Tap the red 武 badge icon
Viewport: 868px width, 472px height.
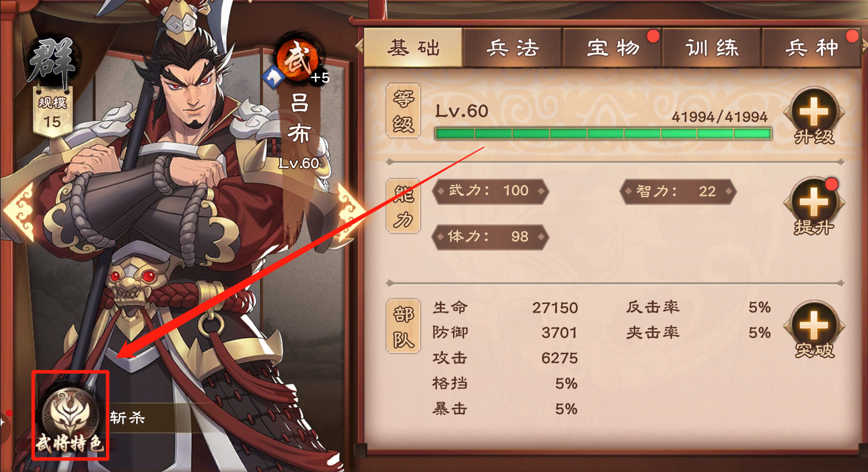299,61
